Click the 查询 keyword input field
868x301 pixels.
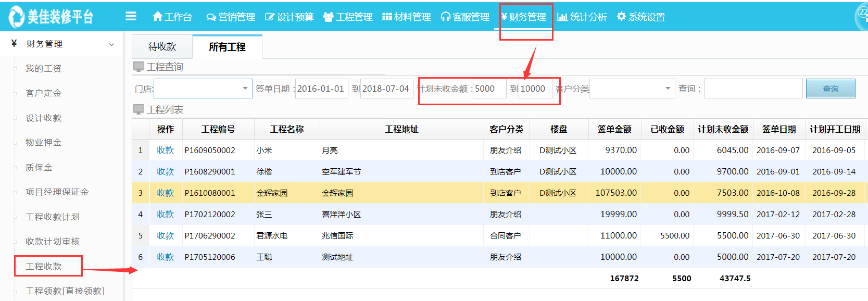[x=753, y=89]
